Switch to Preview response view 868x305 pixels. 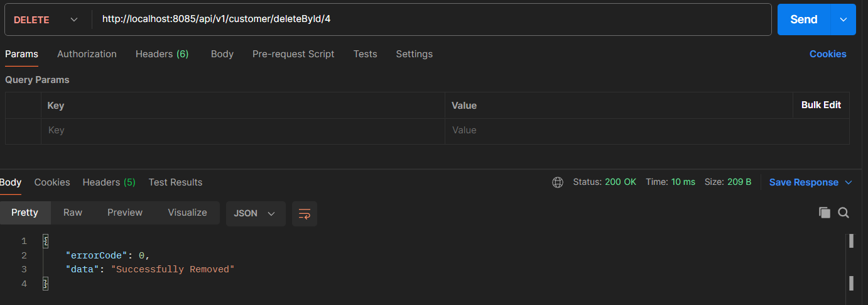(x=125, y=213)
